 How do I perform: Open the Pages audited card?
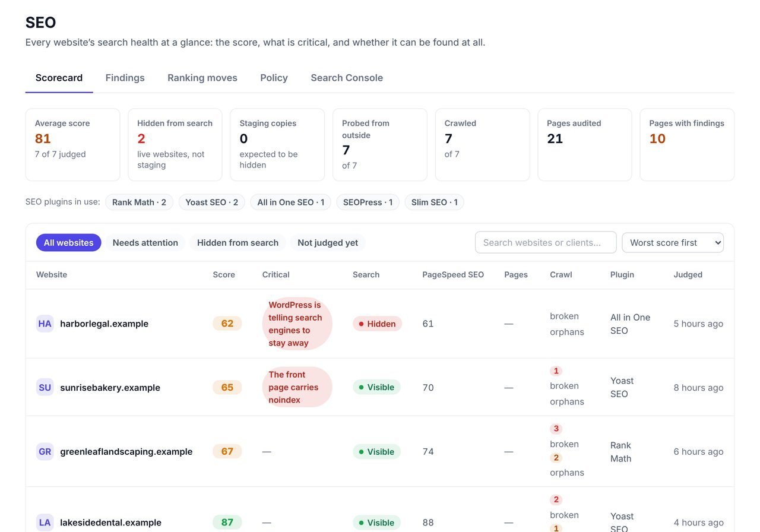click(x=585, y=144)
